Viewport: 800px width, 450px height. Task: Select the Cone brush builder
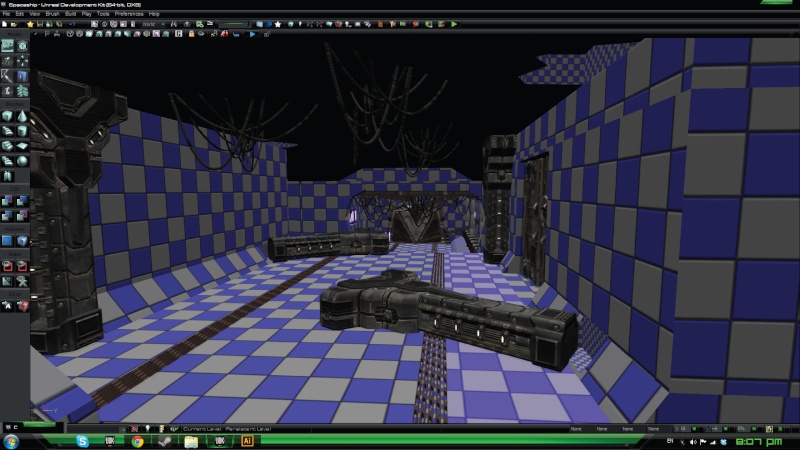pyautogui.click(x=22, y=116)
